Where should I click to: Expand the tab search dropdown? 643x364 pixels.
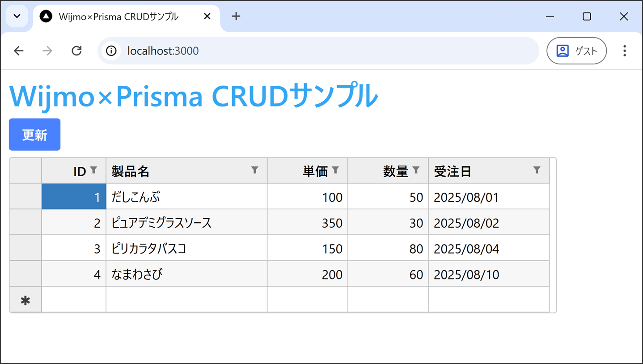(x=17, y=17)
